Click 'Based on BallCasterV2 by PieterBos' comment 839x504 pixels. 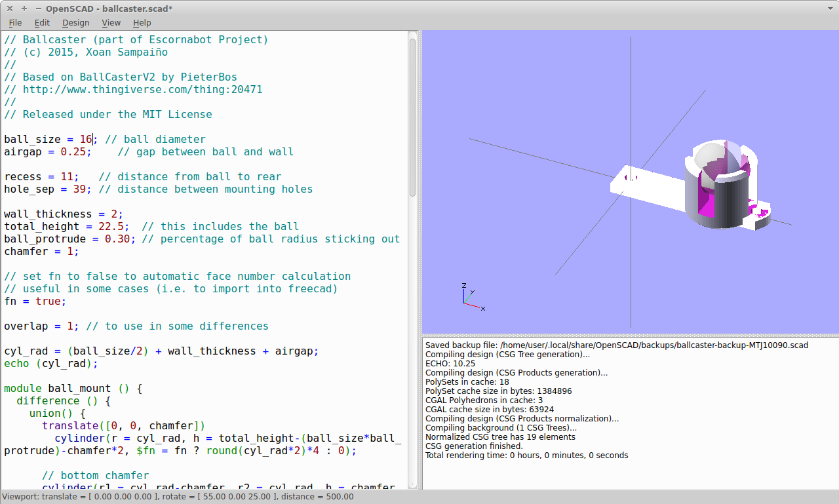pos(121,77)
